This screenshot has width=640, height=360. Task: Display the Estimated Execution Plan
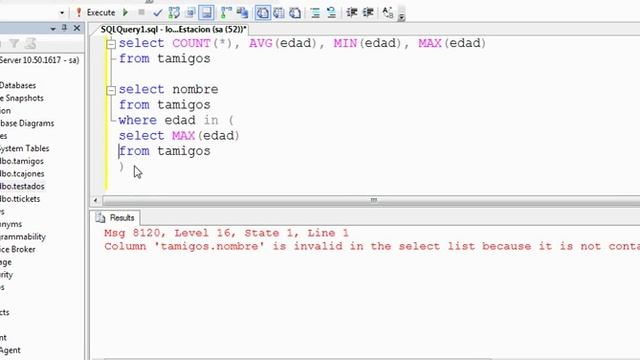[174, 13]
